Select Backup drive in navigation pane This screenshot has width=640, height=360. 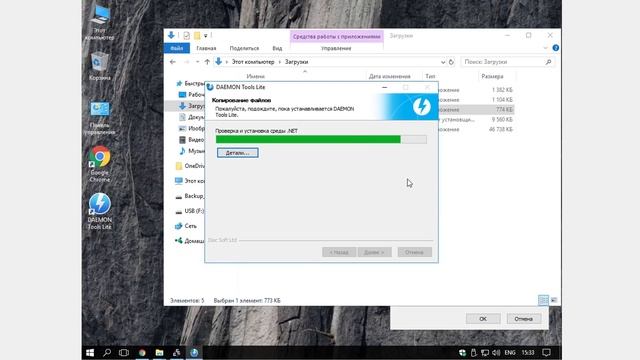coord(190,196)
